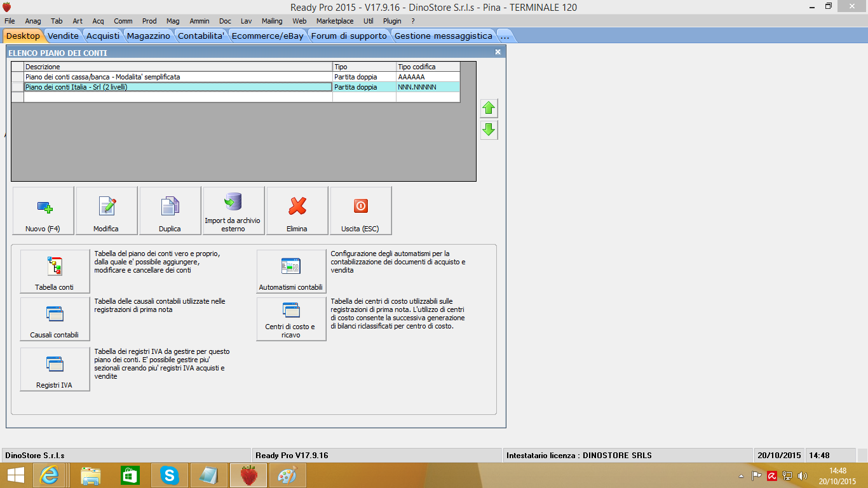Click the status bar date 20/10/2015

click(x=780, y=455)
